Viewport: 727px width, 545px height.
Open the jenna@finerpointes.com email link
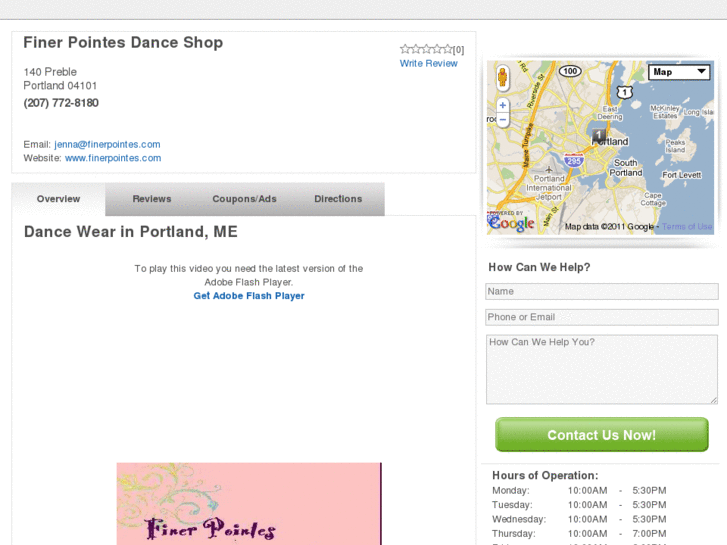pos(107,144)
